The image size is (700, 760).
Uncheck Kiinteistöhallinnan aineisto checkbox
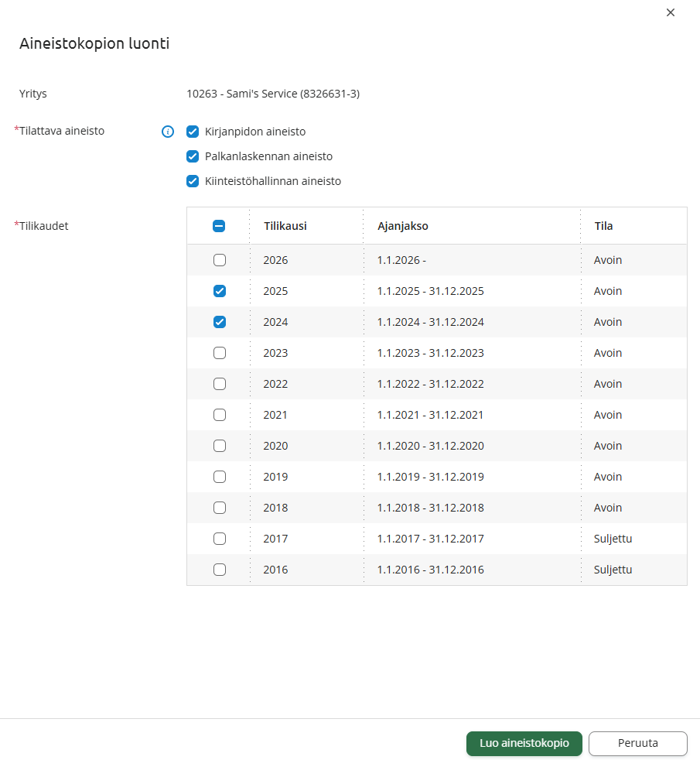click(193, 181)
